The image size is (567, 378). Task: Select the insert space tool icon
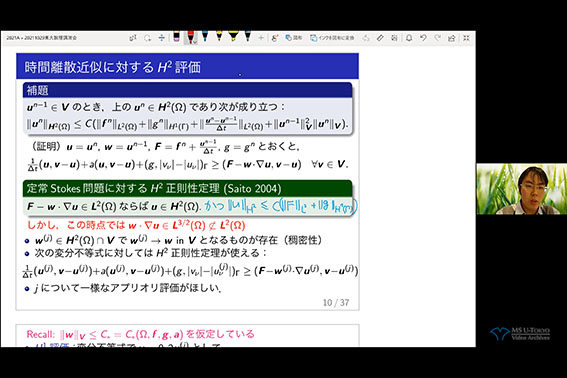pyautogui.click(x=162, y=38)
